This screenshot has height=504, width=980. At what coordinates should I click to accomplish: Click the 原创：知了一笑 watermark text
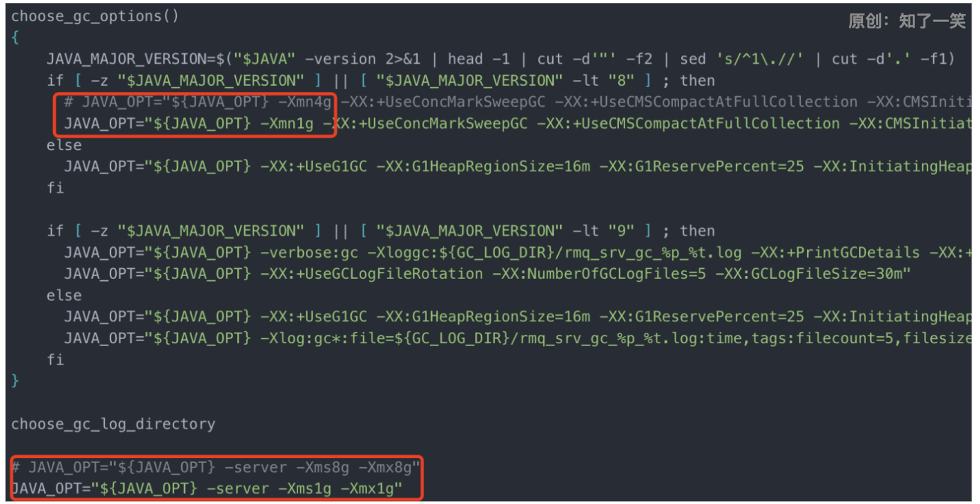click(907, 21)
